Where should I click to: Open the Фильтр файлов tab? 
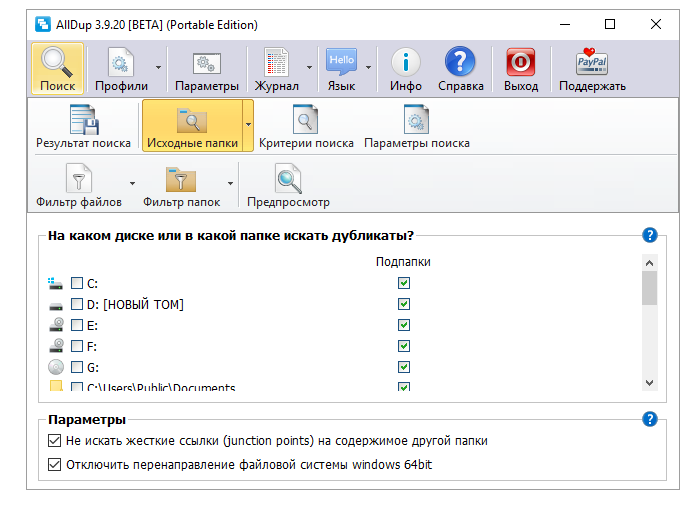coord(79,184)
